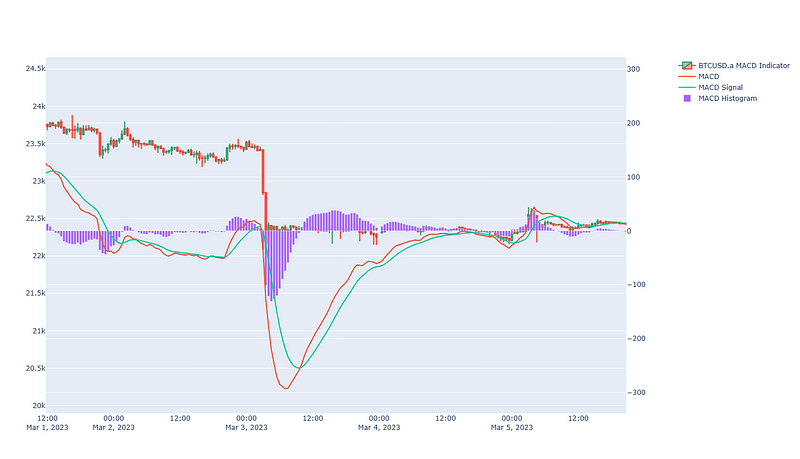Click the 20k left axis tick label
Image resolution: width=800 pixels, height=459 pixels.
tap(36, 405)
